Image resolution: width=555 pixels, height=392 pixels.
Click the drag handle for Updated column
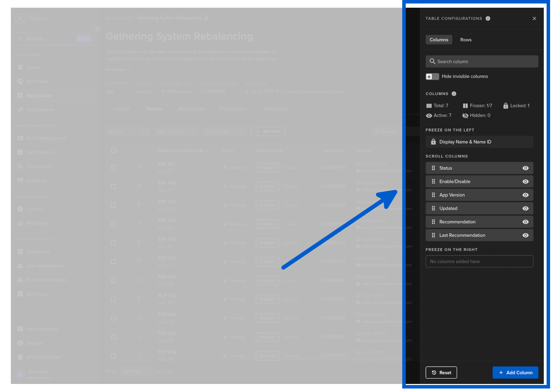point(433,209)
